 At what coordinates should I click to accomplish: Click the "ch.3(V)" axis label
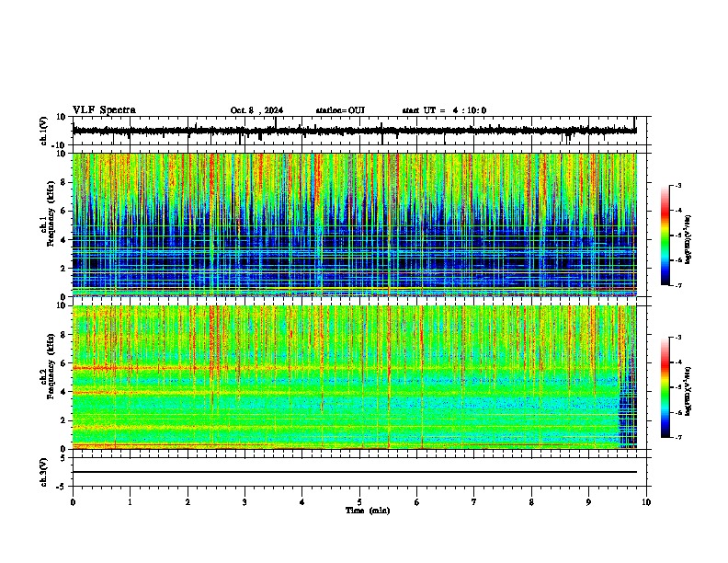[44, 472]
